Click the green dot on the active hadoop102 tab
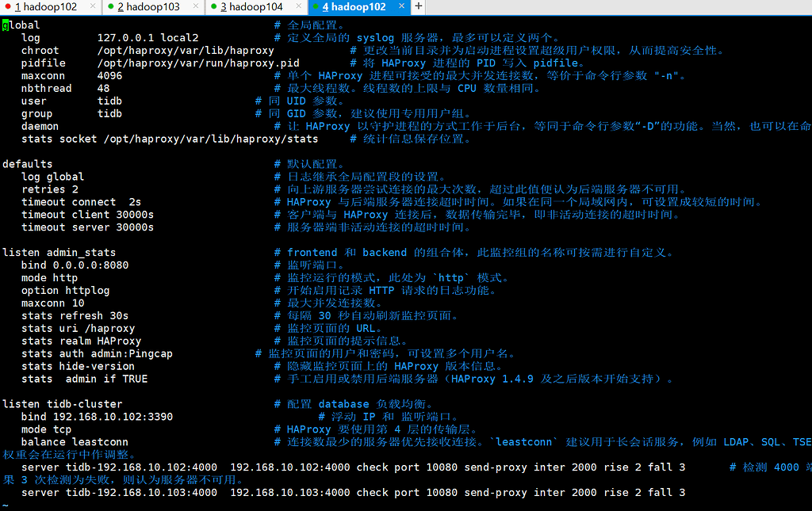 [x=316, y=6]
